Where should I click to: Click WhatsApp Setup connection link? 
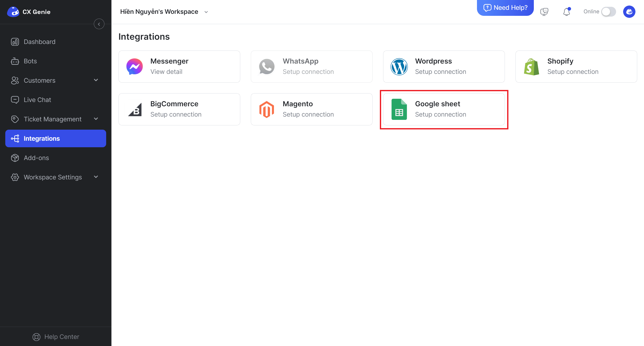(x=308, y=72)
